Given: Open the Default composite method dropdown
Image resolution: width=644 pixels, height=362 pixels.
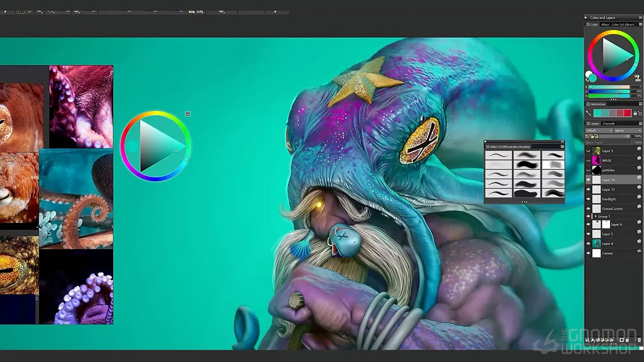Looking at the screenshot, I should click(599, 130).
